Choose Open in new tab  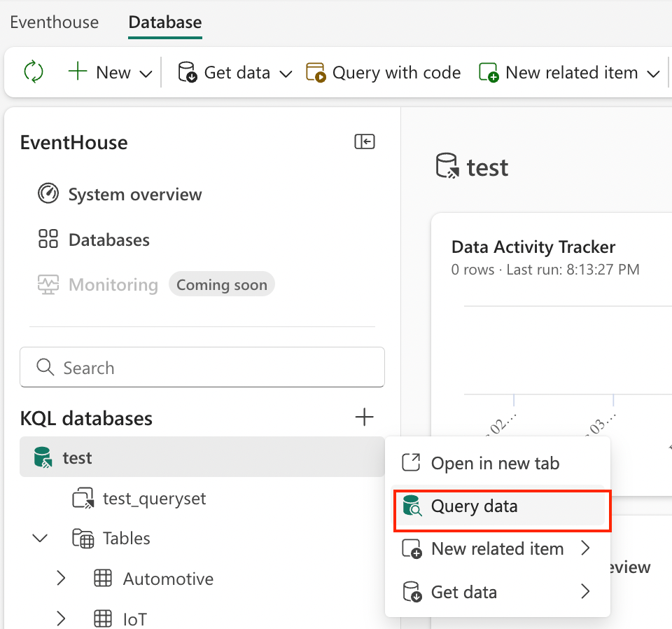(499, 463)
